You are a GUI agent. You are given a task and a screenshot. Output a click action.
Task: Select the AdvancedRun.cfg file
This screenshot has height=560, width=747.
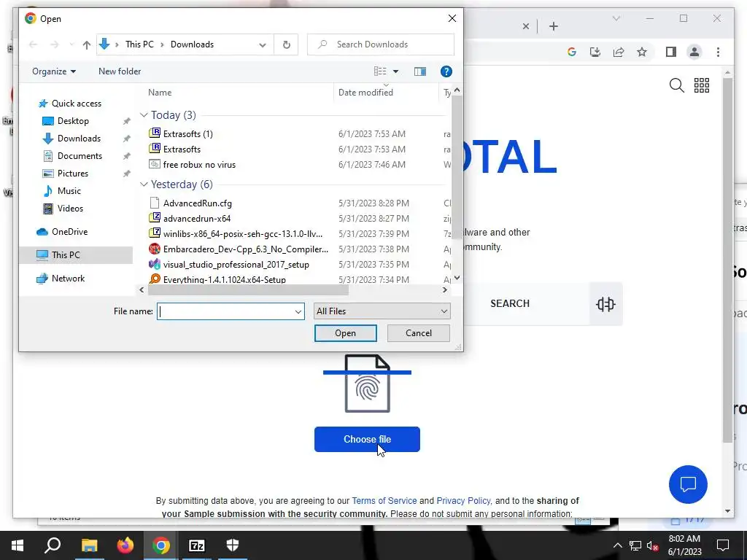[x=197, y=203]
